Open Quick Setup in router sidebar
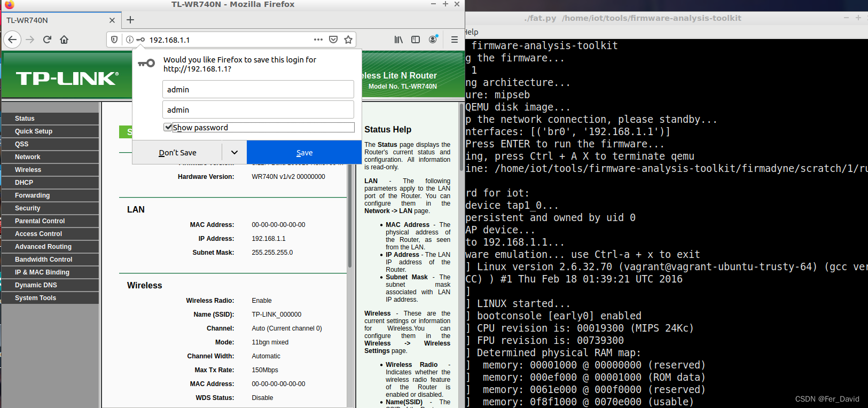 click(x=50, y=131)
